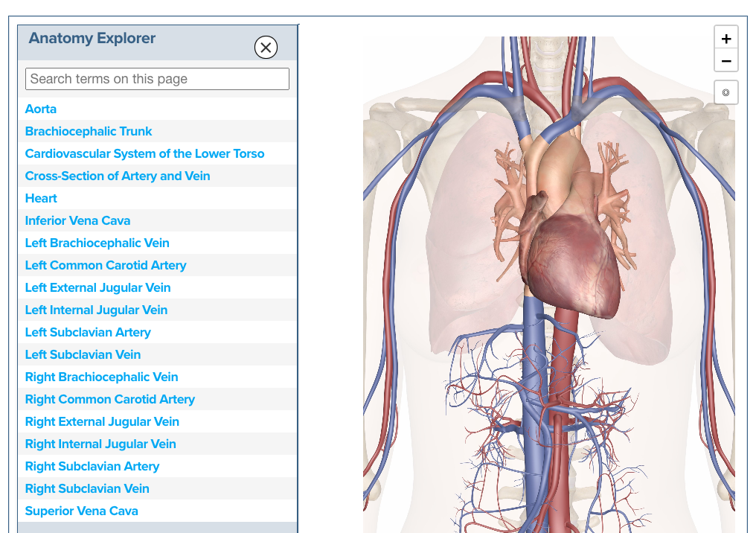Select the Heart term in list
The width and height of the screenshot is (756, 533).
click(x=41, y=198)
